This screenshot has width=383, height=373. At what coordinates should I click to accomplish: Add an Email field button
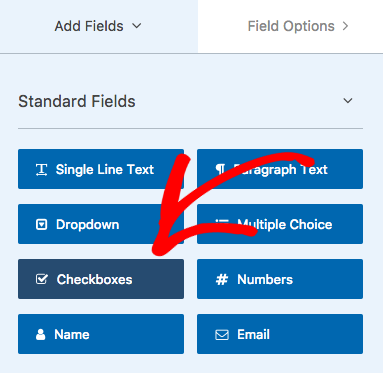pyautogui.click(x=280, y=334)
